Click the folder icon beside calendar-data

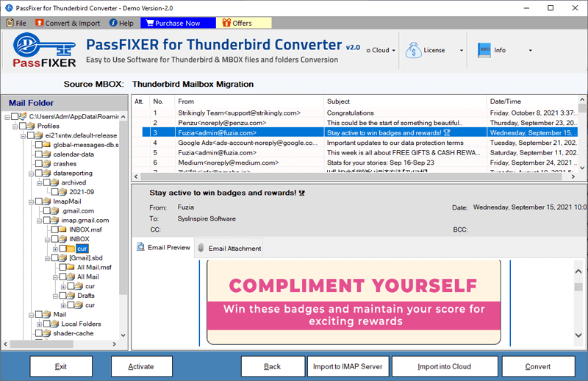pyautogui.click(x=47, y=154)
